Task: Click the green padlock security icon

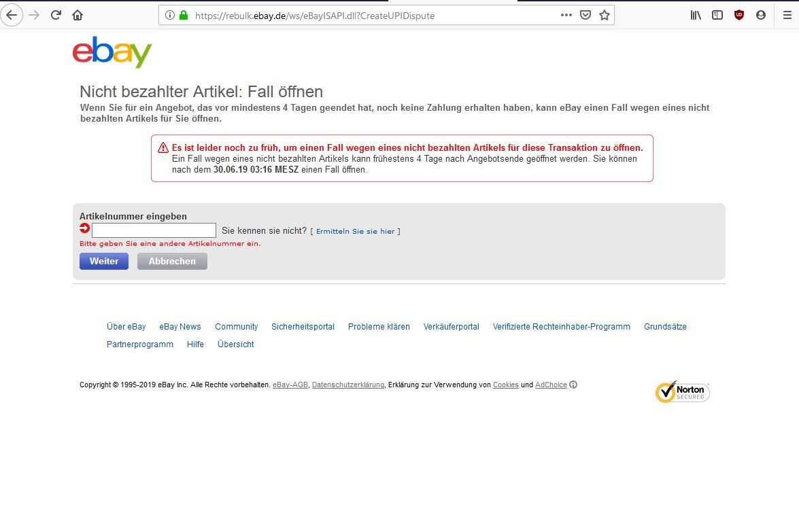Action: pos(184,15)
